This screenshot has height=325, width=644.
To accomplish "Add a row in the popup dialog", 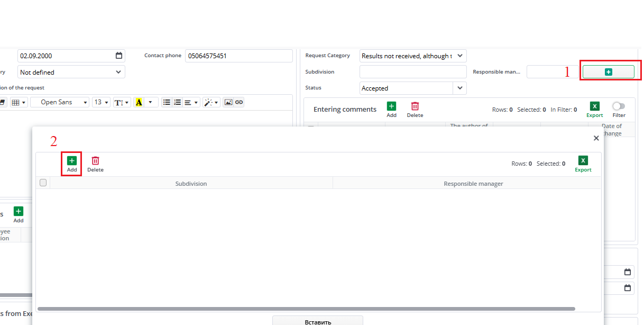I will (72, 164).
